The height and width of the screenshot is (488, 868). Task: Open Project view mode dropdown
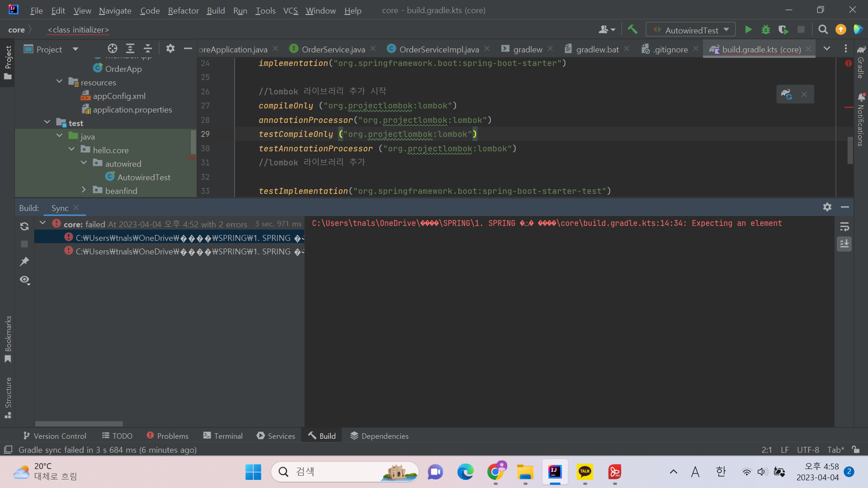tap(75, 49)
